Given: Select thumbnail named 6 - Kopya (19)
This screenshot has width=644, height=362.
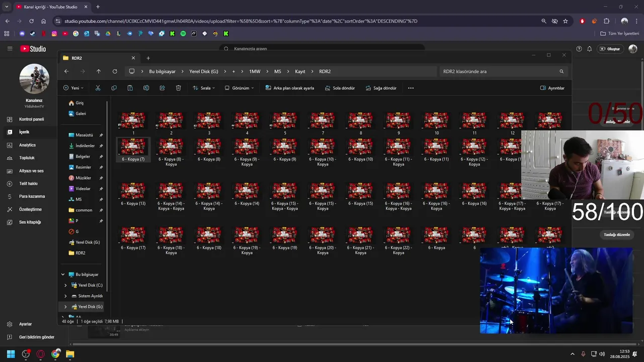Looking at the screenshot, I should coord(285,238).
